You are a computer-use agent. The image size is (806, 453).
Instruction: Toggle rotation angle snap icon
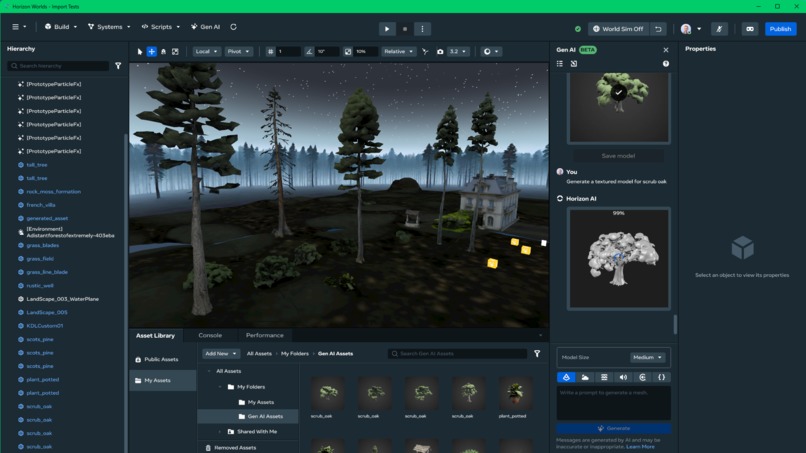pyautogui.click(x=309, y=51)
